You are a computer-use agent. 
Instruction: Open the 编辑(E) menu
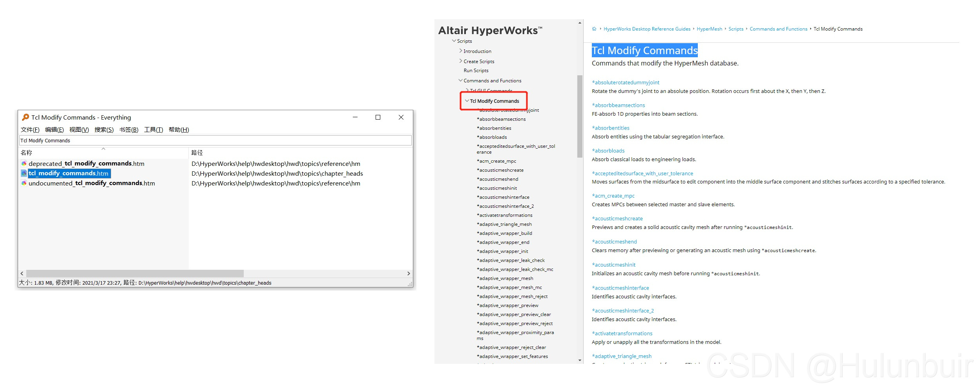[x=54, y=130]
